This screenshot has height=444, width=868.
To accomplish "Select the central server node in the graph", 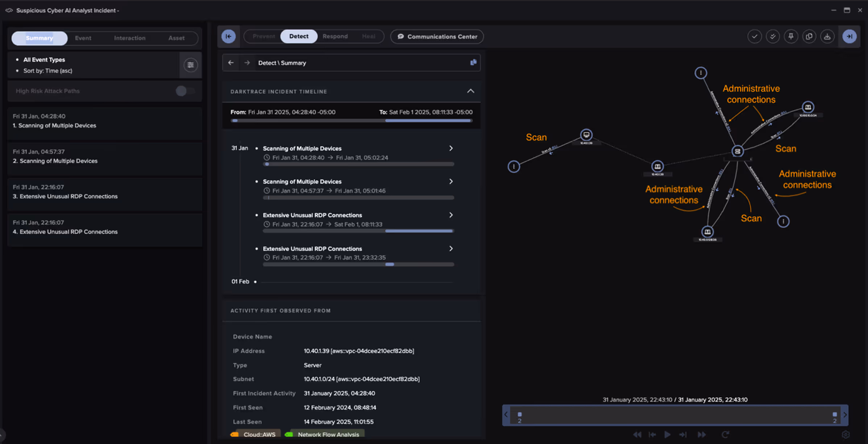I will coord(737,151).
